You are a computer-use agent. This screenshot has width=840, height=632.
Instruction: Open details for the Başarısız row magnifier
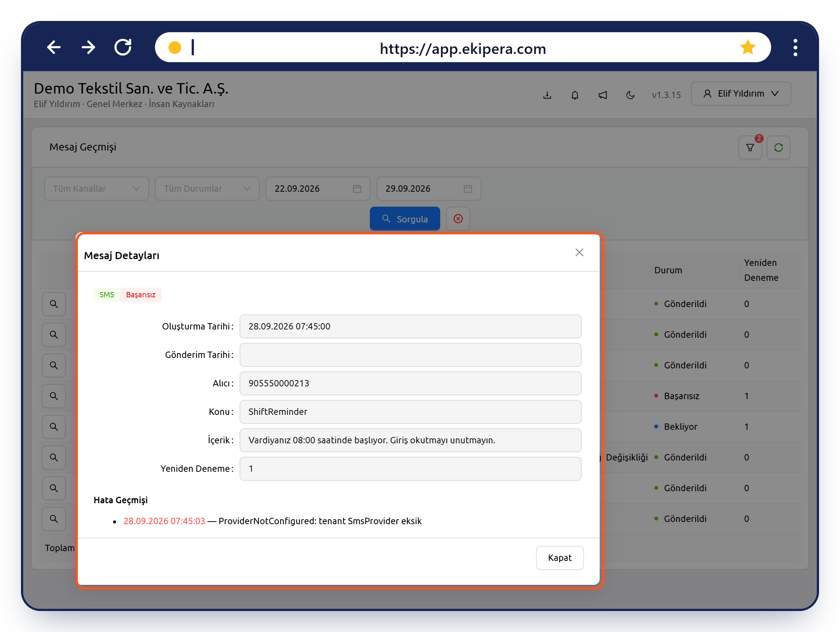point(54,396)
